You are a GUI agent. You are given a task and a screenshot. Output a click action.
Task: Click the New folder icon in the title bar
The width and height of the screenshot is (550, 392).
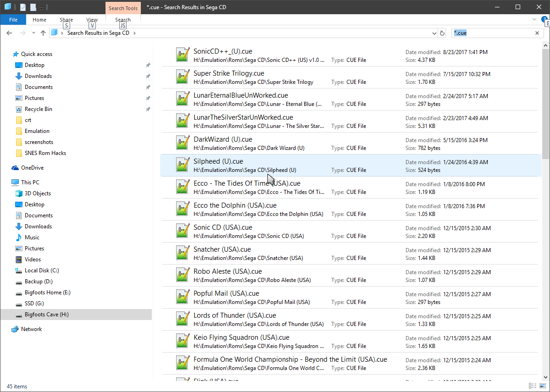point(33,7)
